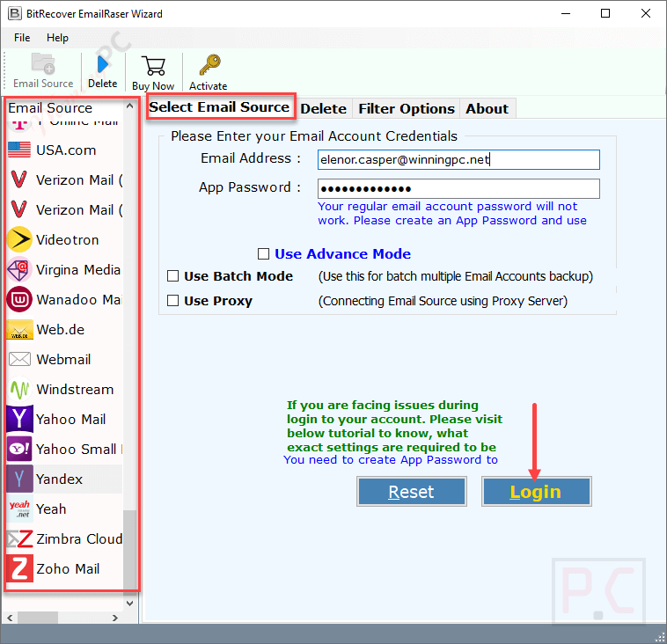Enable the Use Advance Mode checkbox
This screenshot has width=667, height=644.
pyautogui.click(x=263, y=254)
